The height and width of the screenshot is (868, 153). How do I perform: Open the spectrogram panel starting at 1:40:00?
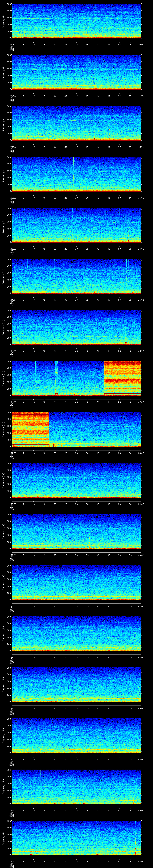click(x=76, y=583)
